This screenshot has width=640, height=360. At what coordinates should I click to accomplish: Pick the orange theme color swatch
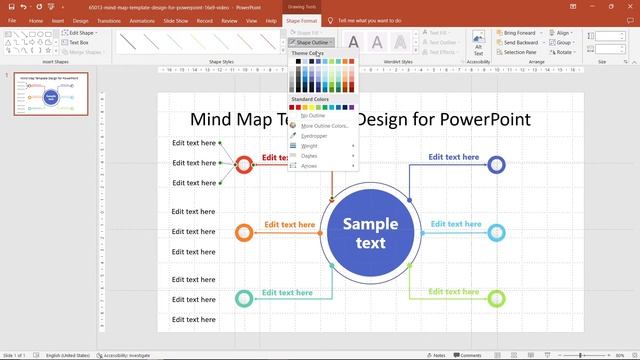click(345, 62)
